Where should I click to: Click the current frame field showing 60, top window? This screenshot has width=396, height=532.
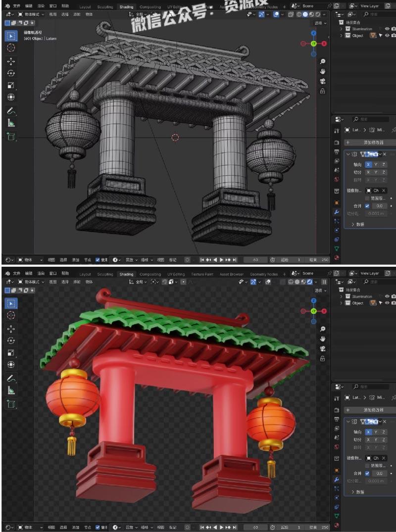[255, 260]
